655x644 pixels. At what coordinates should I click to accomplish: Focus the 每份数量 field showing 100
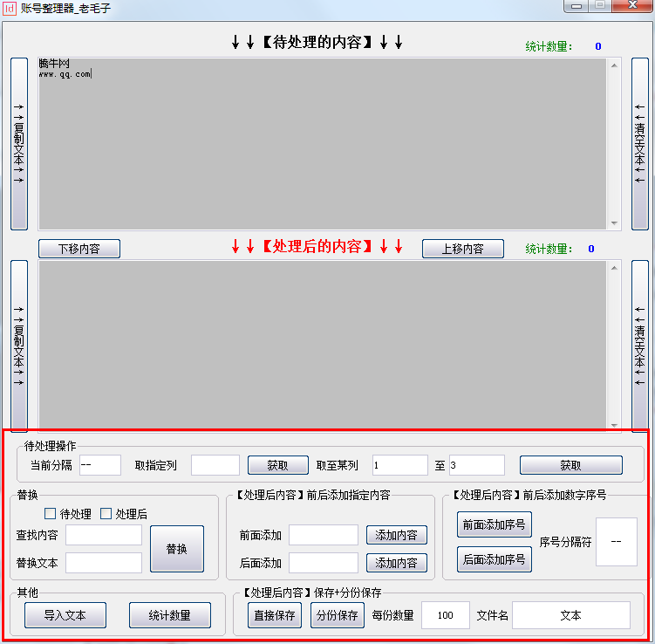tap(446, 615)
